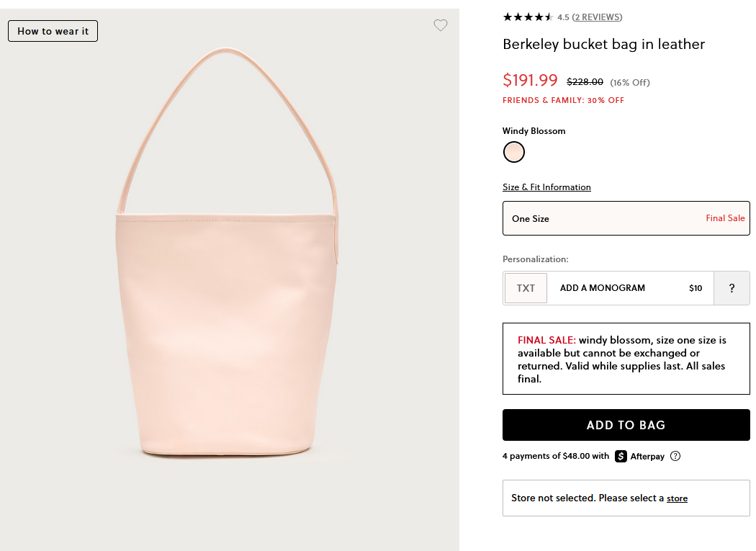Click the heart wishlist icon
Viewport: 756px width, 551px height.
[x=441, y=25]
